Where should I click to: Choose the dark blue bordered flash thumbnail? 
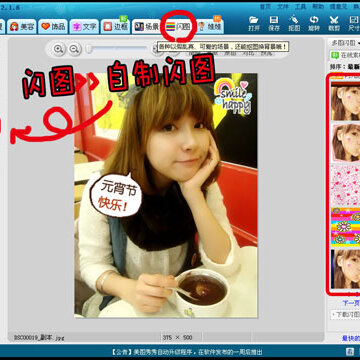click(x=345, y=269)
